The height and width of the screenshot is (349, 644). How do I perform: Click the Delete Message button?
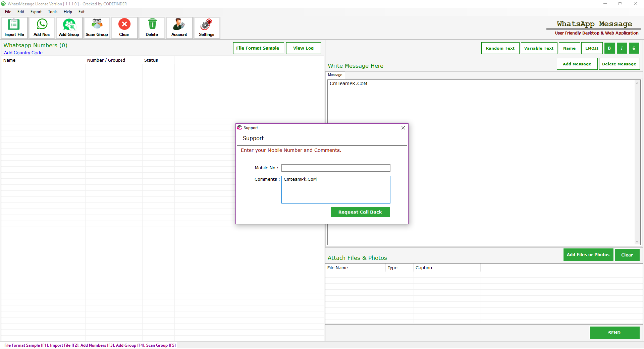click(619, 64)
